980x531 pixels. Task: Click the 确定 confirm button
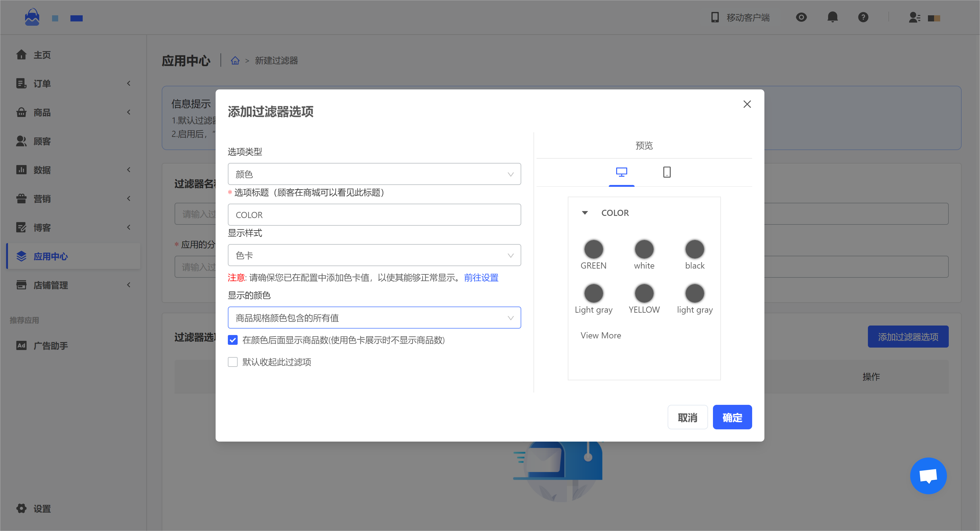click(x=732, y=417)
